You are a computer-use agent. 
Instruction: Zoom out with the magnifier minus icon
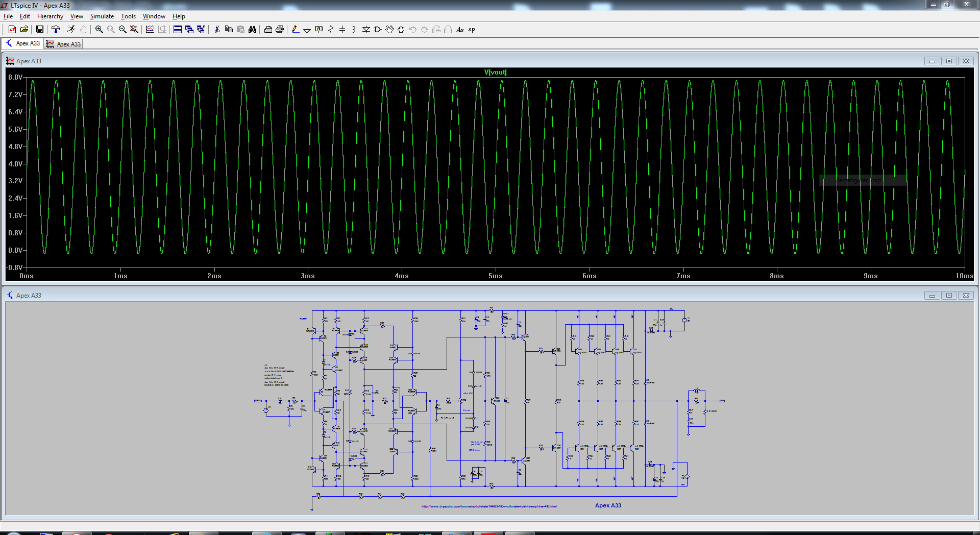pyautogui.click(x=122, y=30)
